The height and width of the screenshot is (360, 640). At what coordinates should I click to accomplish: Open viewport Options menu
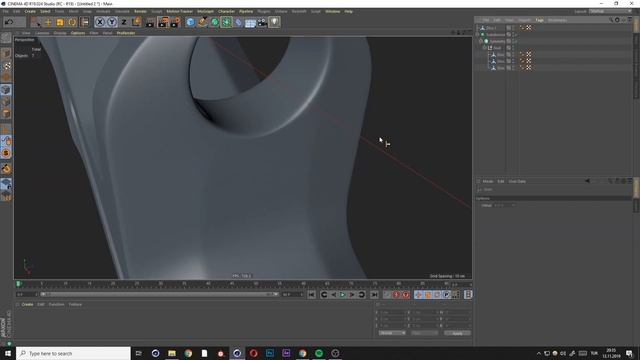click(x=78, y=33)
